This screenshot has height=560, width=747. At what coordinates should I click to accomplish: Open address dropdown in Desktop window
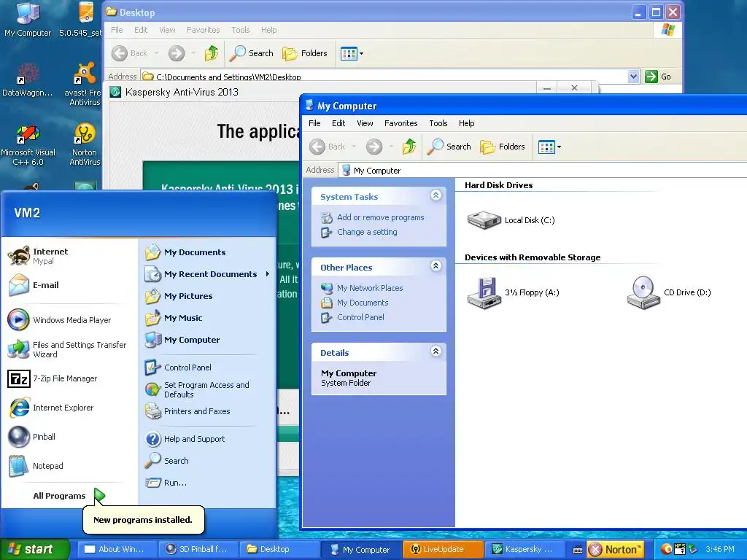(633, 76)
